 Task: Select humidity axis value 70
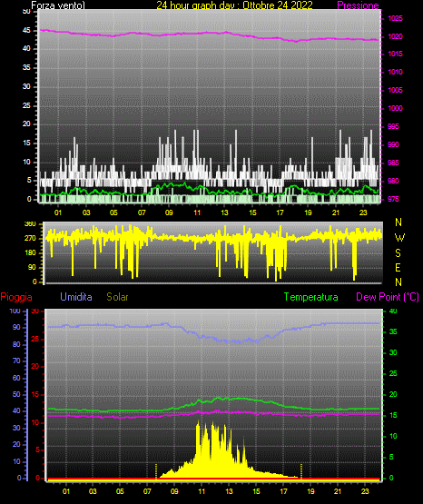click(x=16, y=361)
